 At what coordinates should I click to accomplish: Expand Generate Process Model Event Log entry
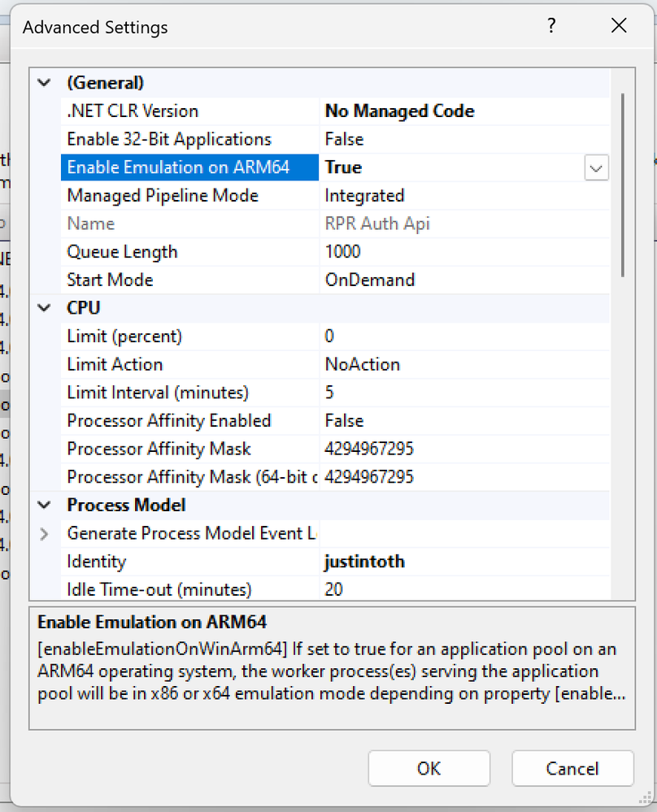(x=45, y=533)
